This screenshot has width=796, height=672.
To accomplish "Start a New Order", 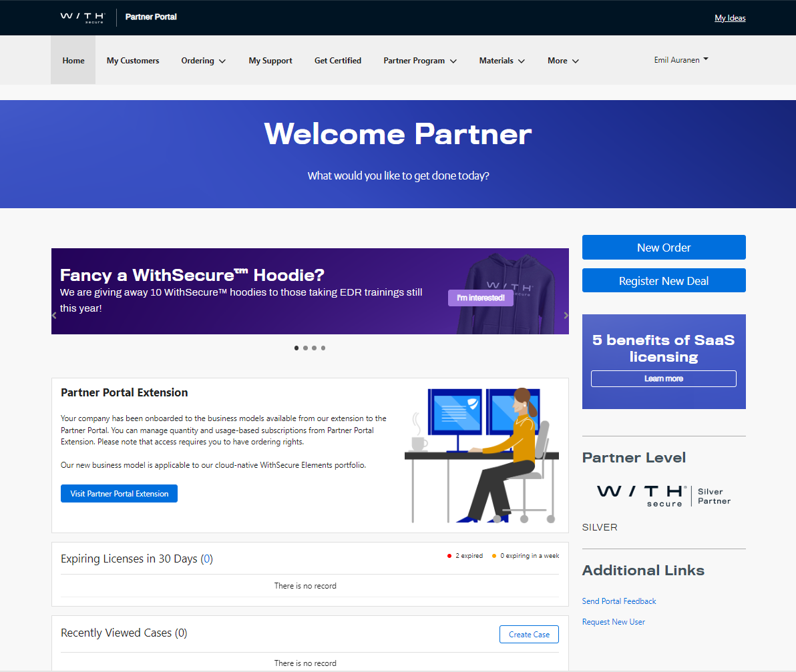I will (x=663, y=247).
